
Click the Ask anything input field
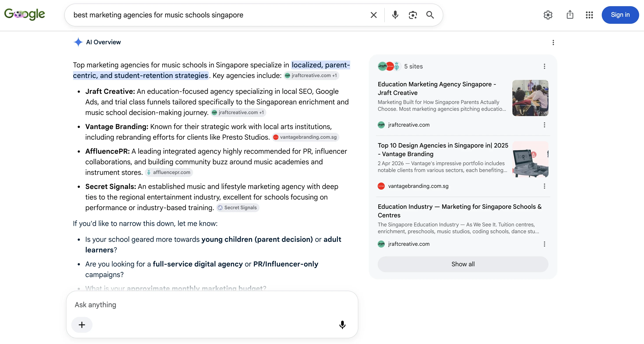pyautogui.click(x=212, y=305)
